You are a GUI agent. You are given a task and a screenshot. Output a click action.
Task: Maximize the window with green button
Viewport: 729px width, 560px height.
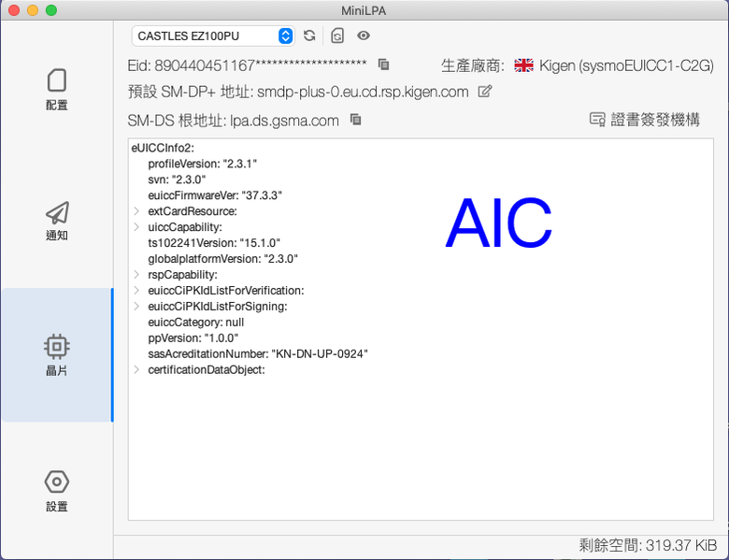(51, 10)
